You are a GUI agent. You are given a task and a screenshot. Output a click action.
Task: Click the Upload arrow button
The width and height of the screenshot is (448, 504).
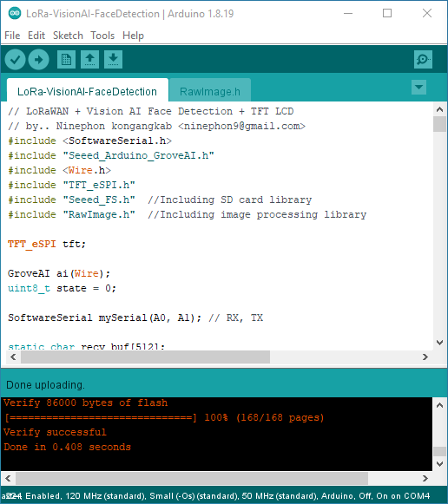[38, 60]
